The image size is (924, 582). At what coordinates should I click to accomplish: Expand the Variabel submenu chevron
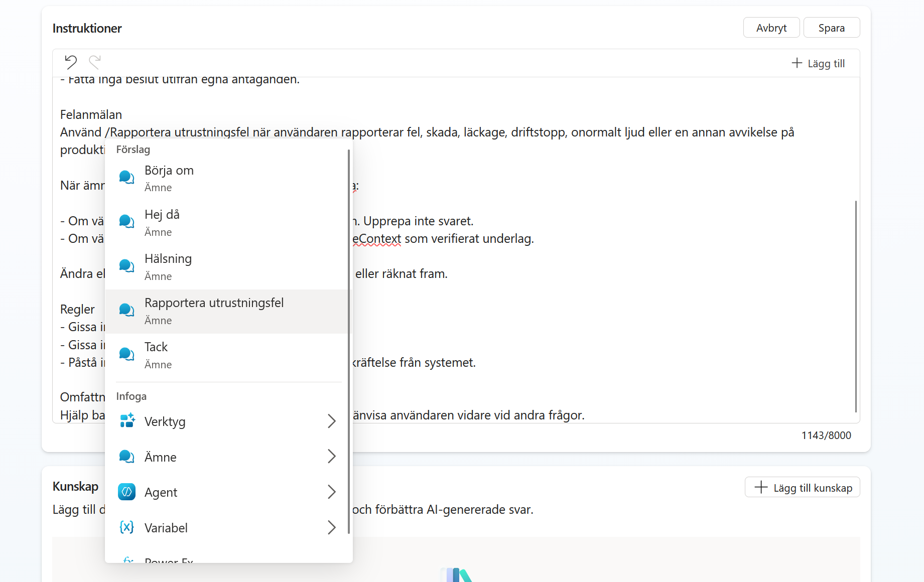[x=332, y=527]
